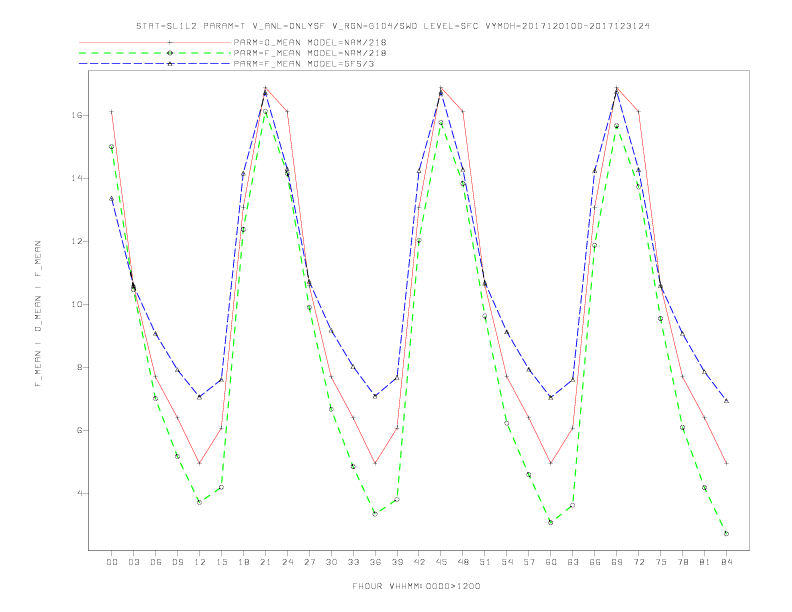Viewport: 792px width, 612px height.
Task: Select legend entry PARM=F_MEAN MODEL=NAM/218
Action: coord(310,53)
